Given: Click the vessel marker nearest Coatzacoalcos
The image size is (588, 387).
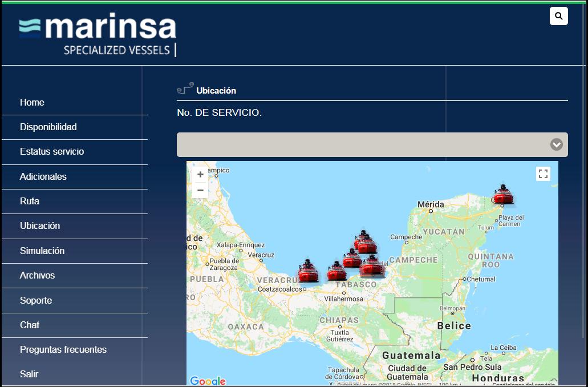Looking at the screenshot, I should [x=308, y=271].
